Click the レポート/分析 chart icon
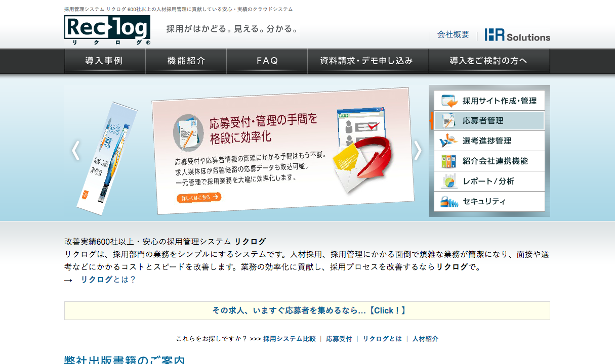Viewport: 615px width, 364px height. tap(448, 181)
